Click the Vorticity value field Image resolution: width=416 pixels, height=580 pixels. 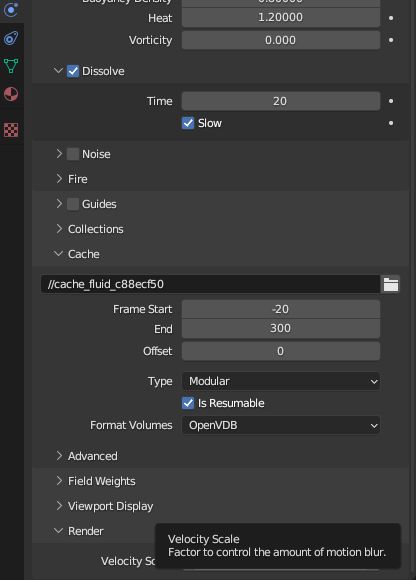(281, 40)
